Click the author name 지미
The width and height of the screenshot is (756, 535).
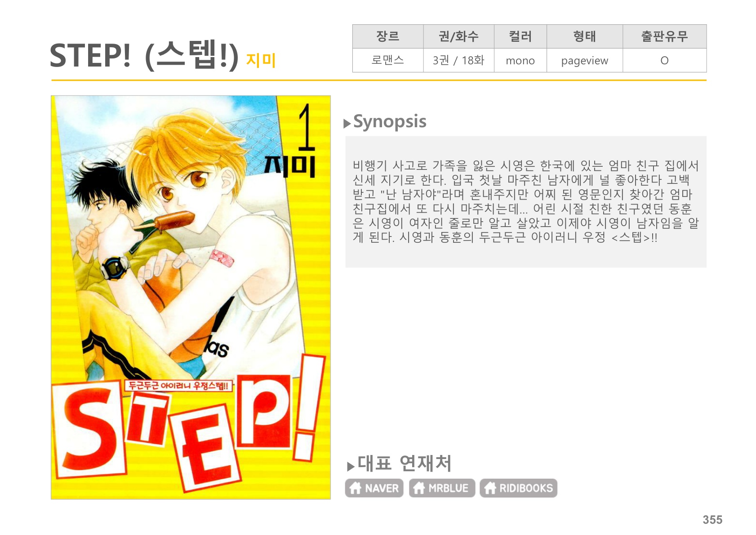coord(261,60)
